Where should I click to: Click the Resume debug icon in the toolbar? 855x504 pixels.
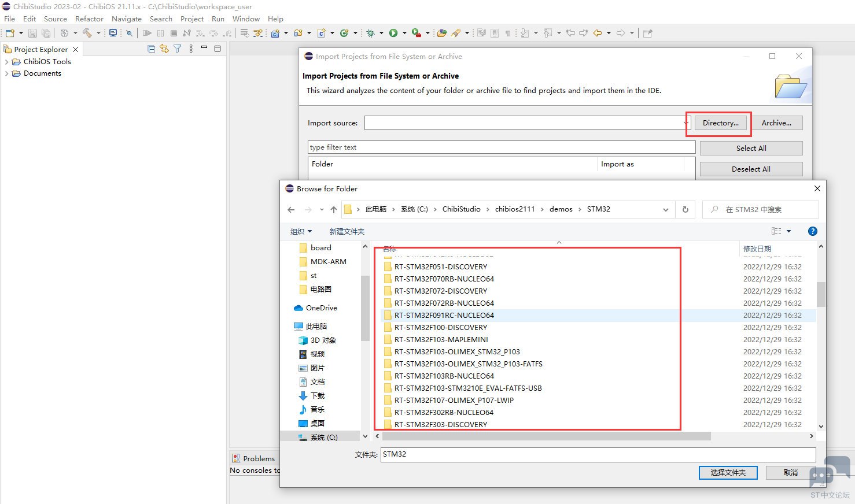[x=148, y=33]
